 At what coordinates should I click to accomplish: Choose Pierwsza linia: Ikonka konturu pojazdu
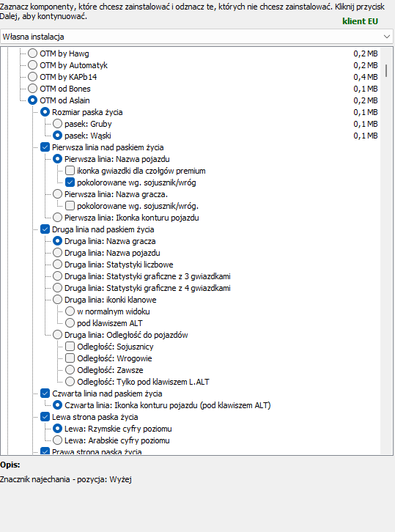57,218
